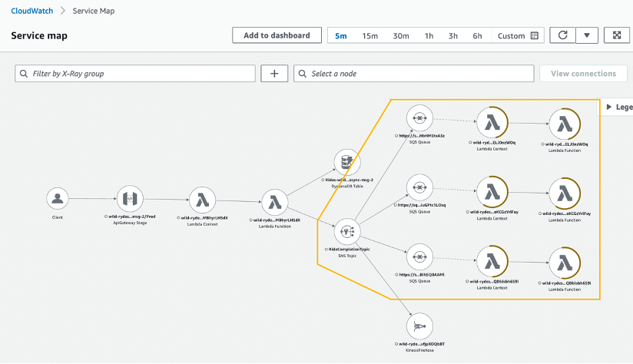Select the MBhyrLHSdX Lambda Function node icon
The height and width of the screenshot is (364, 633).
click(274, 202)
